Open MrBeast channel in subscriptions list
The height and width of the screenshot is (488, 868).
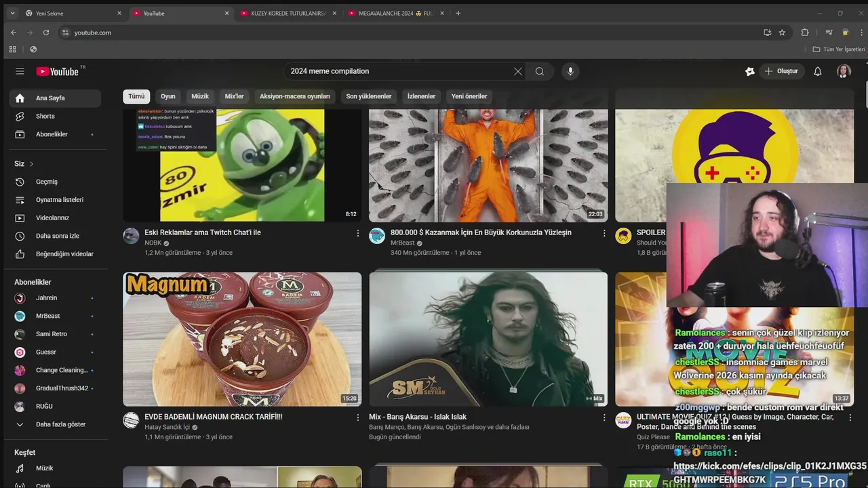pos(55,316)
